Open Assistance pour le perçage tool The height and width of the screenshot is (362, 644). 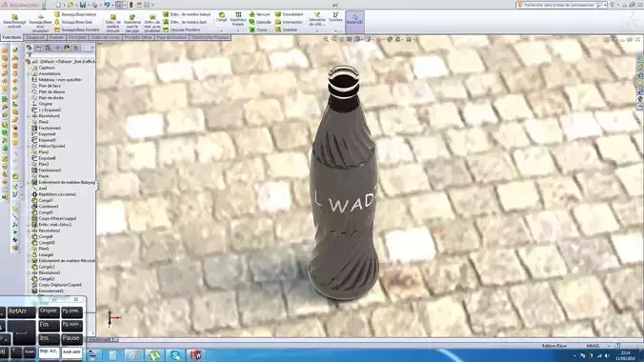point(132,24)
